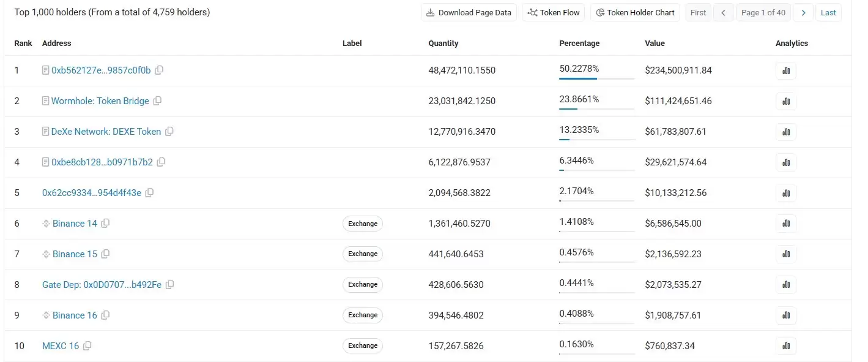Open 0xbe8cb128…b0971b7b2 address link
Screen dimensions: 868x362
tap(102, 162)
